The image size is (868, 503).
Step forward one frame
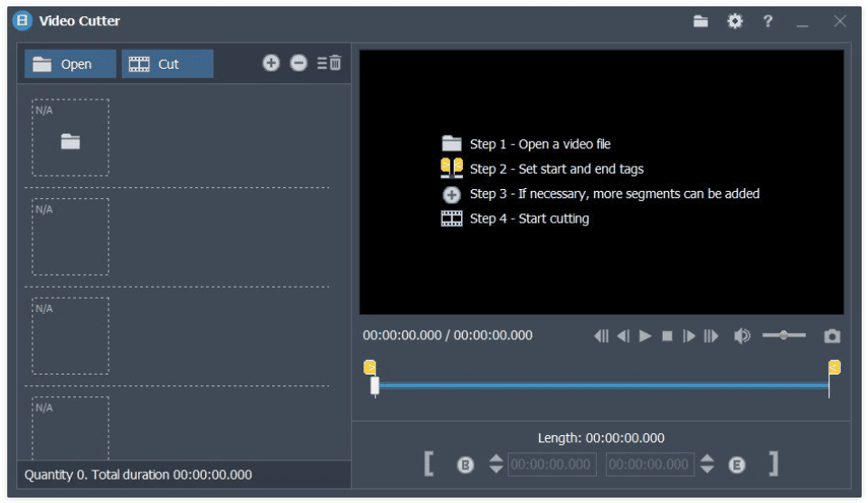(x=689, y=337)
